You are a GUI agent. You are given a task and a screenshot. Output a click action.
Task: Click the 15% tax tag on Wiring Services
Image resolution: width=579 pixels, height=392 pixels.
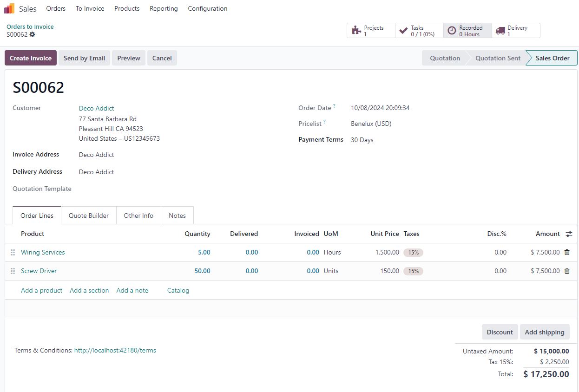[414, 253]
